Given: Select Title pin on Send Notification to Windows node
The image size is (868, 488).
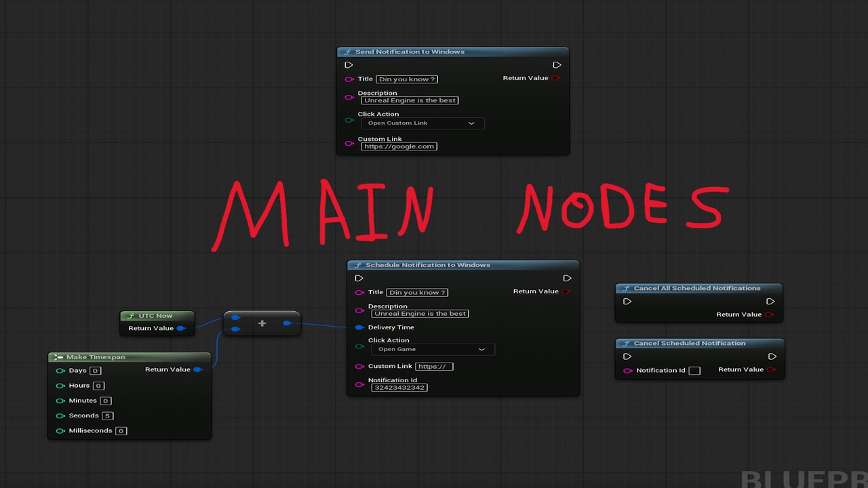Looking at the screenshot, I should click(349, 79).
